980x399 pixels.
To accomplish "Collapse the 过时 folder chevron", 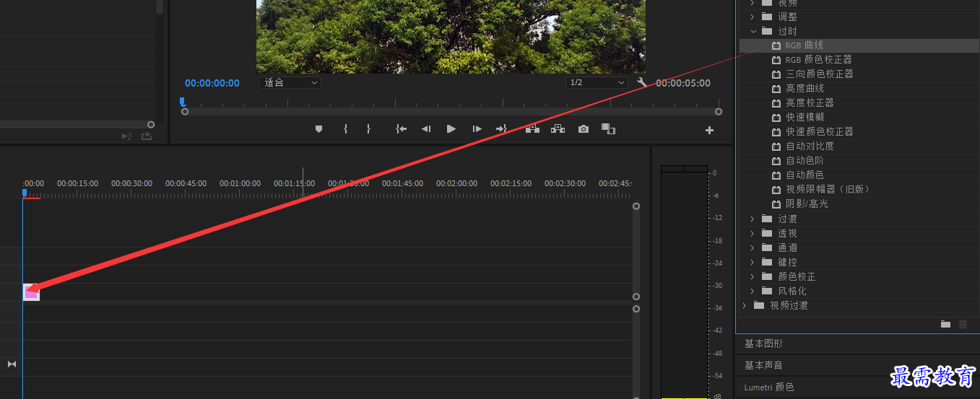I will [753, 31].
